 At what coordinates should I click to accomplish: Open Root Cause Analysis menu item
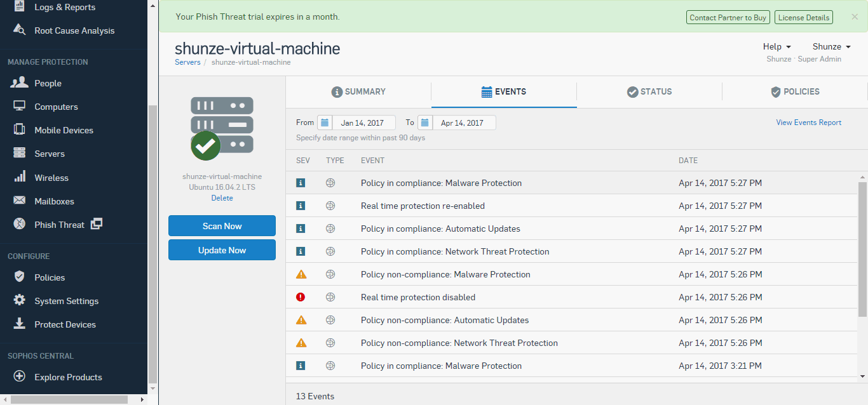[x=74, y=30]
